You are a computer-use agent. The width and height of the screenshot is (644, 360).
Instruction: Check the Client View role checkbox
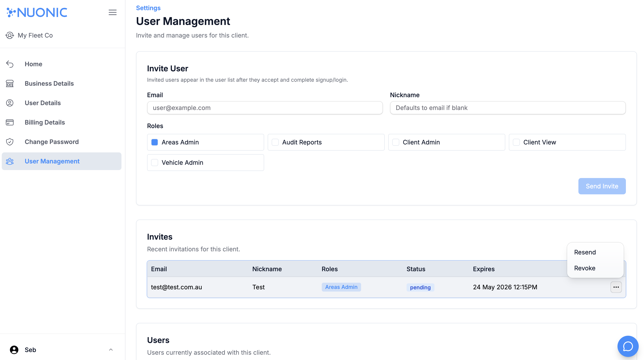pyautogui.click(x=516, y=142)
